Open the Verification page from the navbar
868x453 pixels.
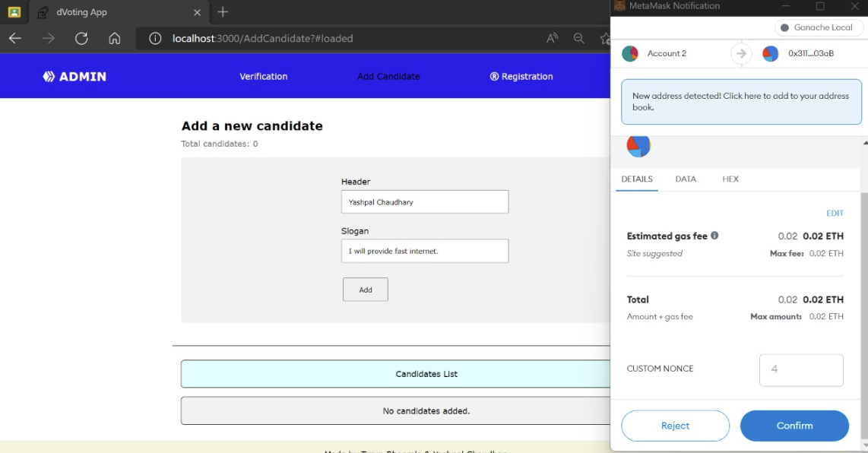tap(264, 76)
